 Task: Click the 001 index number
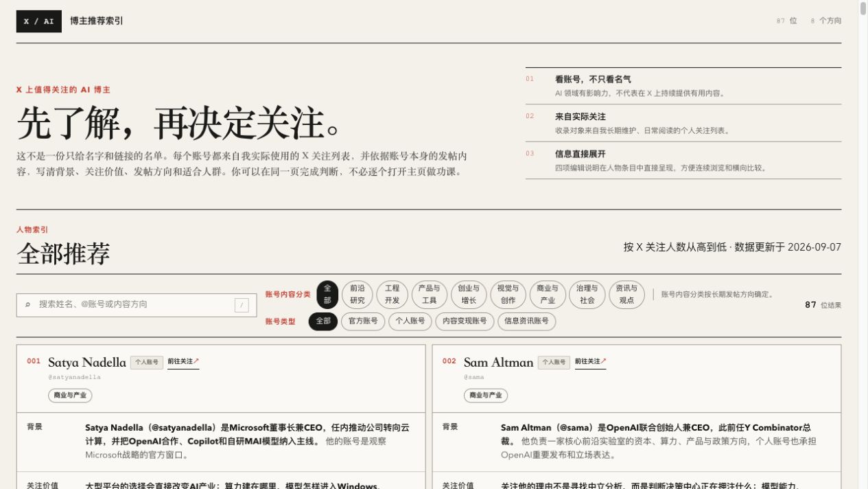[x=34, y=361]
